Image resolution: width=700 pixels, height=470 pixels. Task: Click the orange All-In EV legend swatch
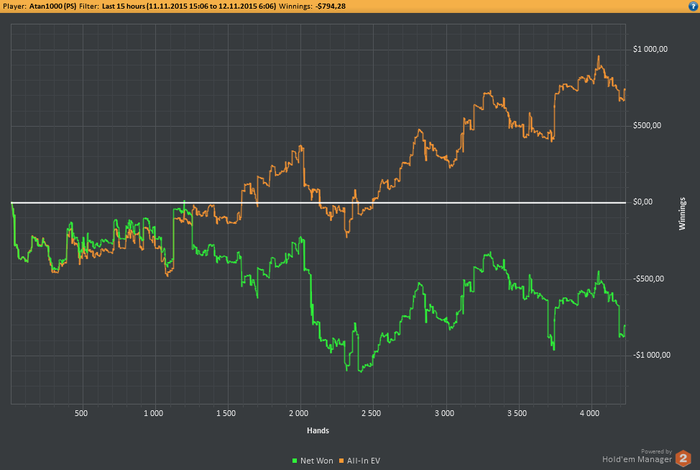click(x=342, y=461)
